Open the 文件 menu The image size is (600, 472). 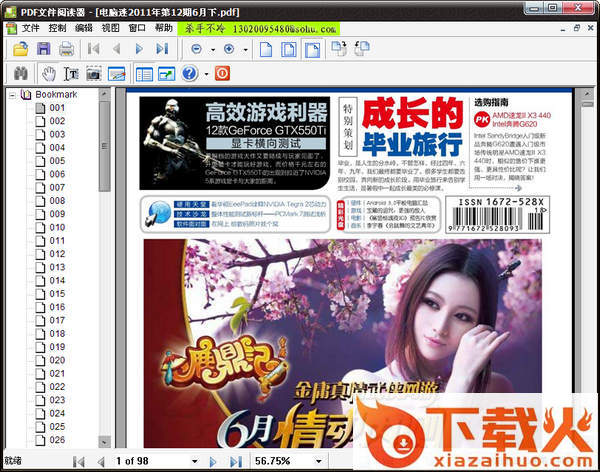coord(30,28)
